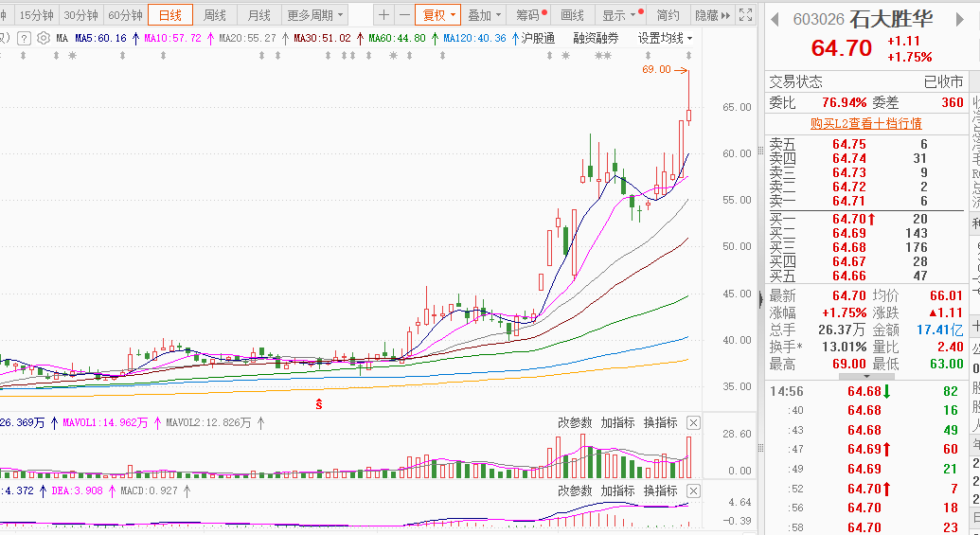Click the question mark help icon
The width and height of the screenshot is (980, 535).
23,39
